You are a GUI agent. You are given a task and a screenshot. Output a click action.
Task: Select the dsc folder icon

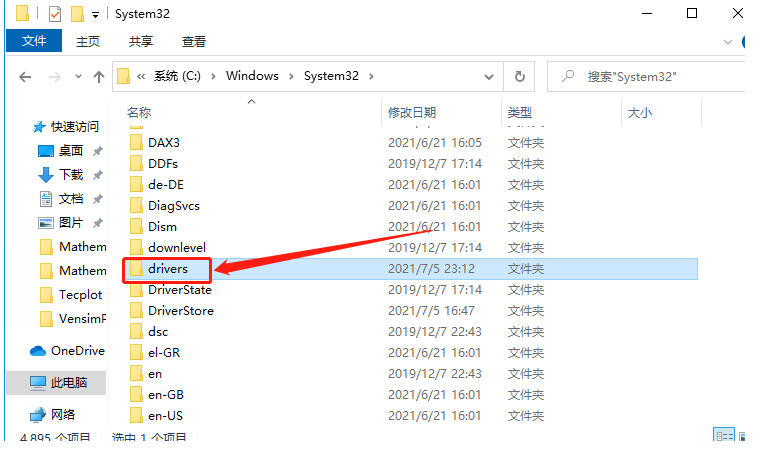(136, 332)
